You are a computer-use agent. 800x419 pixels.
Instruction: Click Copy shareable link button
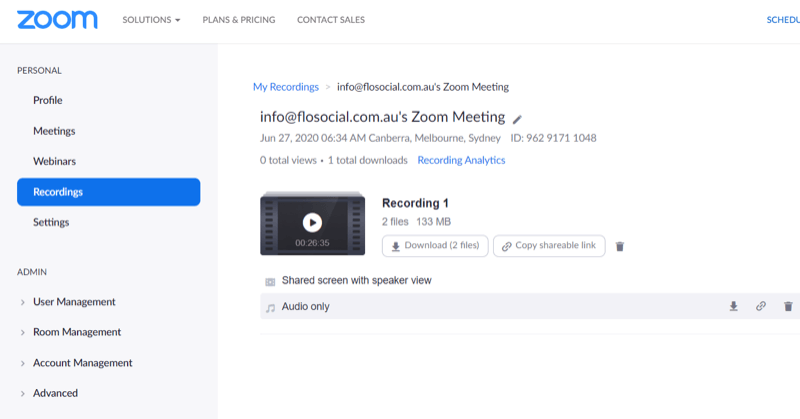pos(549,245)
